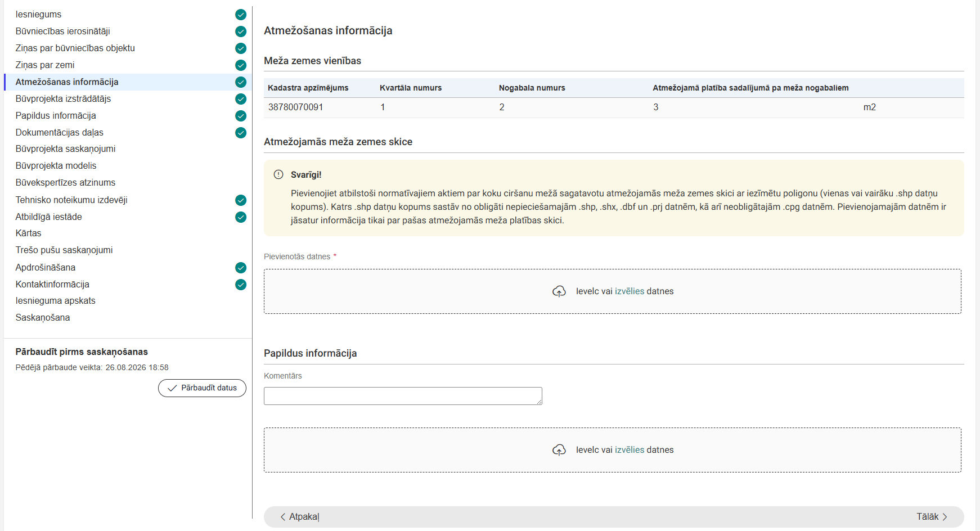Go back with the Atpakaļ button
The width and height of the screenshot is (980, 531).
point(300,517)
